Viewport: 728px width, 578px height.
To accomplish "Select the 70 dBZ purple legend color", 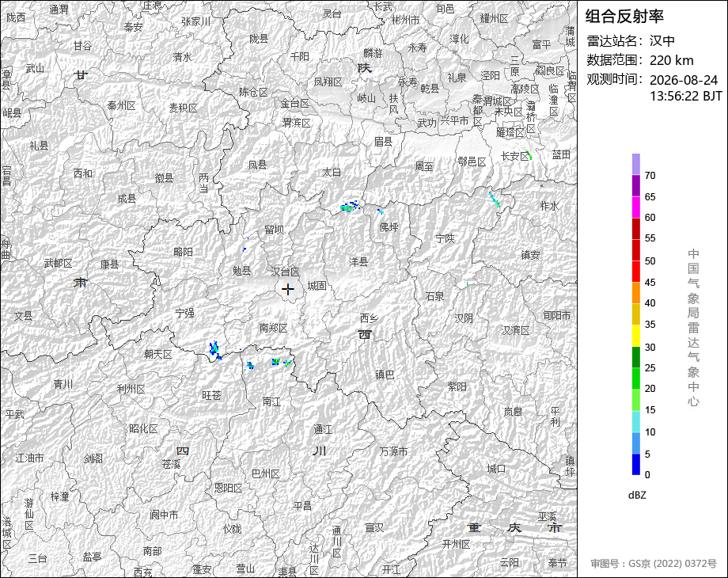I will pyautogui.click(x=636, y=164).
